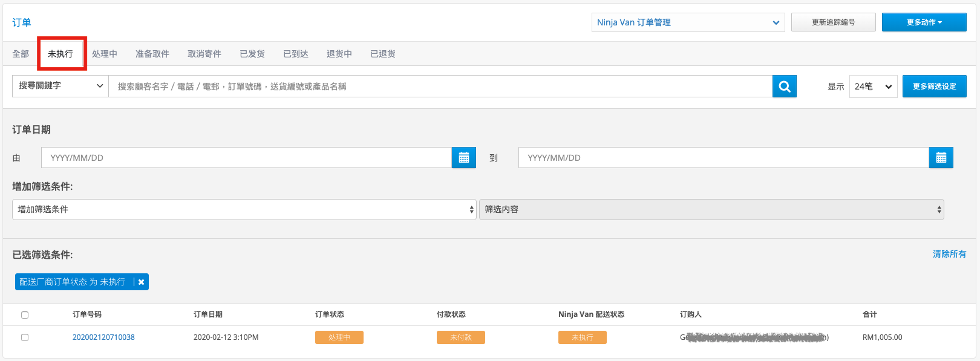The height and width of the screenshot is (361, 980).
Task: Open the 搜尋關鍵字 search type dropdown
Action: pyautogui.click(x=60, y=86)
